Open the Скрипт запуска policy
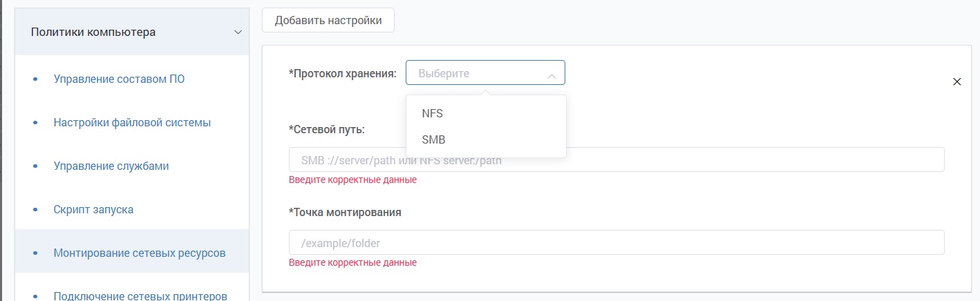Screen dimensions: 980x301 click(x=93, y=209)
